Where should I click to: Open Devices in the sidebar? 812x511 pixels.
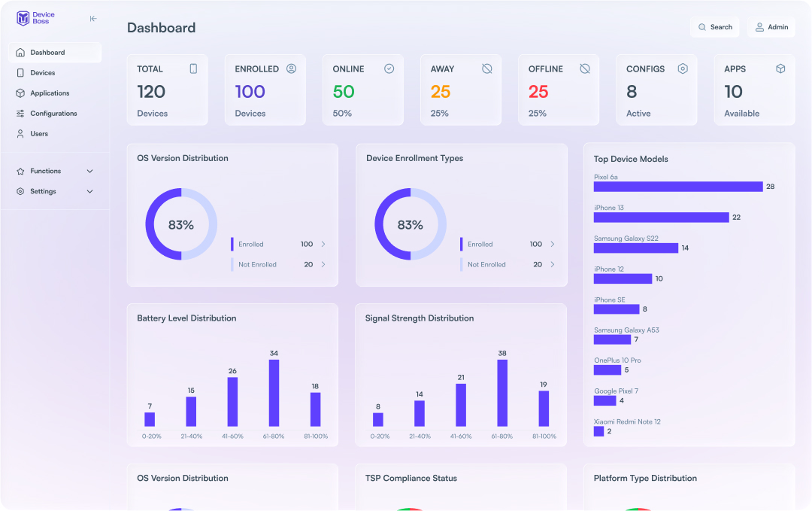tap(55, 72)
